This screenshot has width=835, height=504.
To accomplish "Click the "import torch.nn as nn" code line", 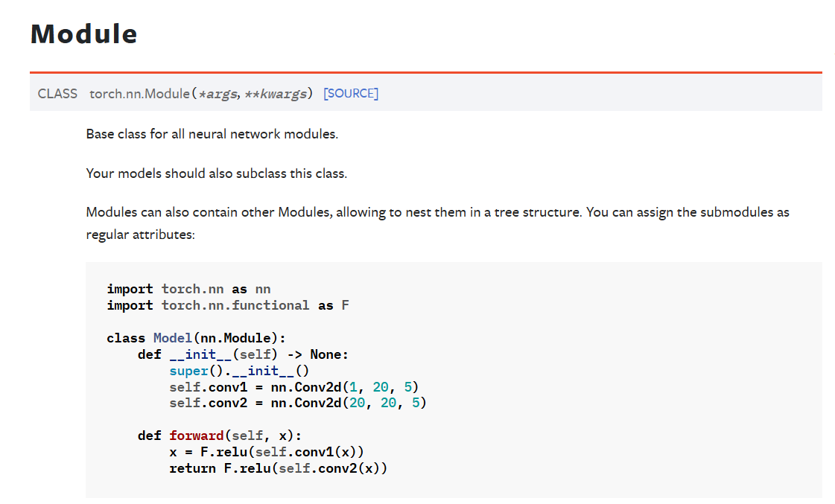I will pyautogui.click(x=188, y=289).
